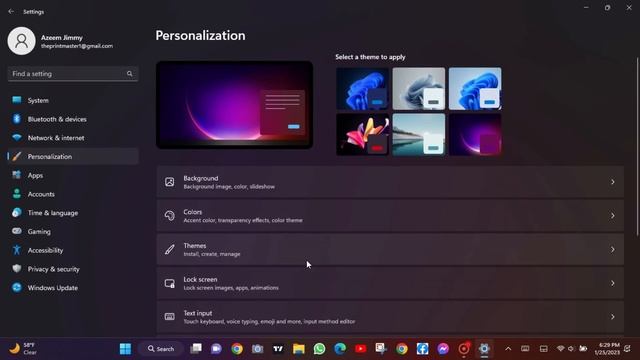The width and height of the screenshot is (640, 360).
Task: Open Lock screen settings row
Action: coord(390,283)
